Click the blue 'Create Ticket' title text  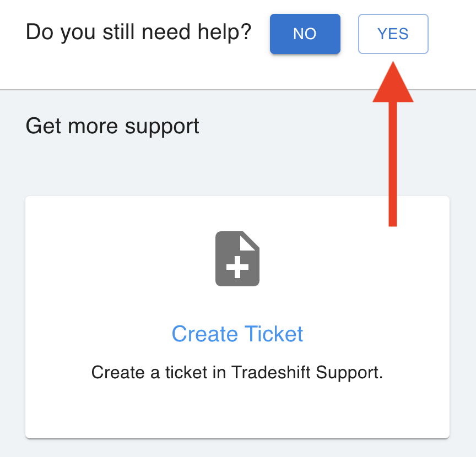tap(237, 334)
